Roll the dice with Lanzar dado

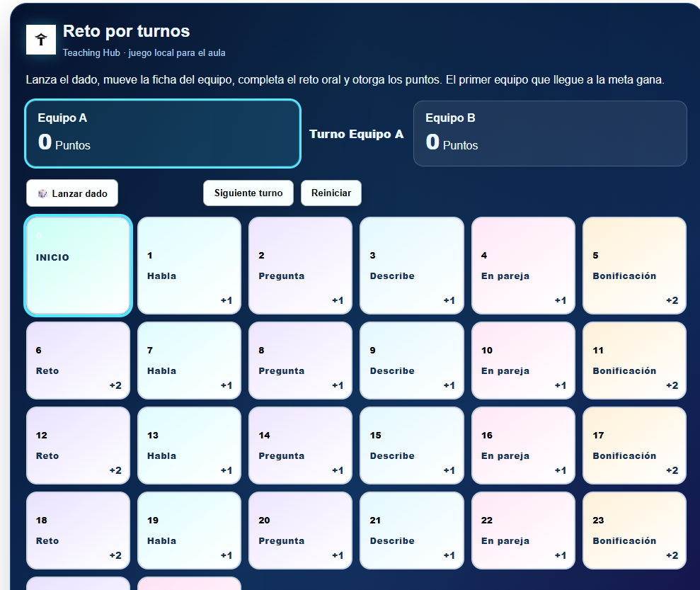coord(72,193)
